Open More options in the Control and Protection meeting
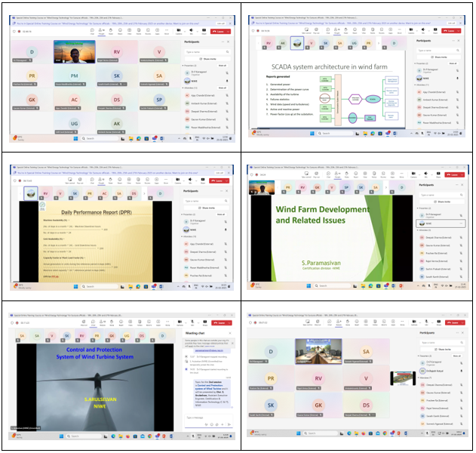The height and width of the screenshot is (453, 476). (x=167, y=322)
